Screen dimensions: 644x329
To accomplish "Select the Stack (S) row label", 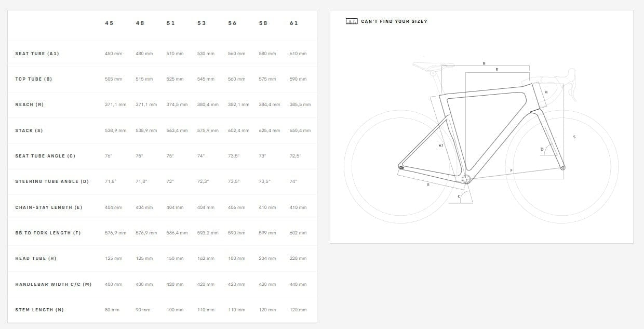I will click(29, 130).
